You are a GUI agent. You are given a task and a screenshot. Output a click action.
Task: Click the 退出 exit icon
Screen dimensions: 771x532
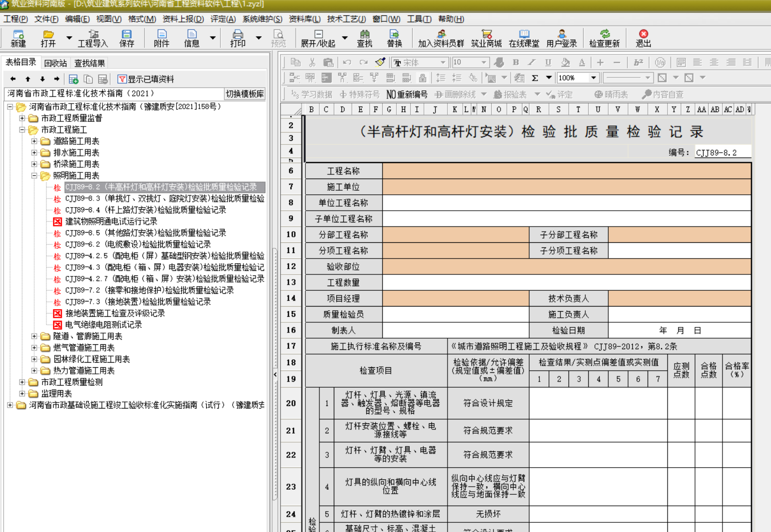(x=643, y=39)
